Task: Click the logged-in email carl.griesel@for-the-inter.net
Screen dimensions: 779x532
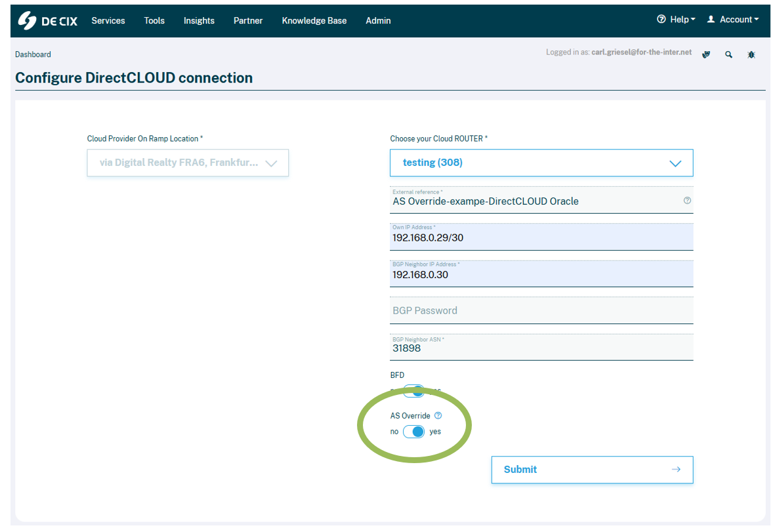Action: 641,52
